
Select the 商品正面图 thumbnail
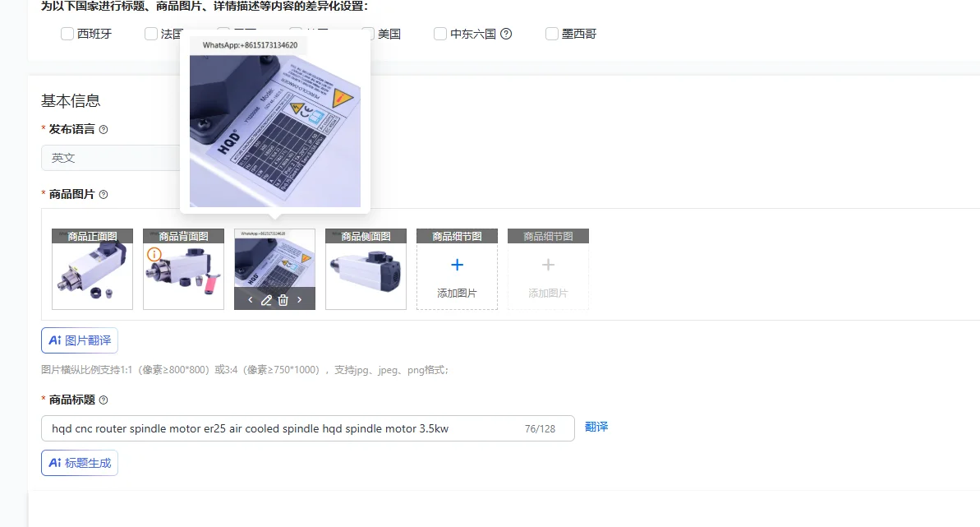point(93,269)
